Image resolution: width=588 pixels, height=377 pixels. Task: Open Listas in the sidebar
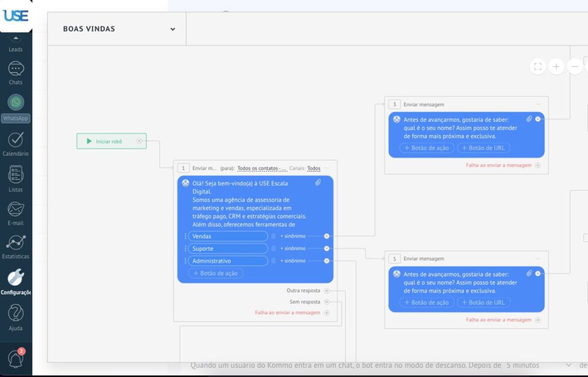16,179
